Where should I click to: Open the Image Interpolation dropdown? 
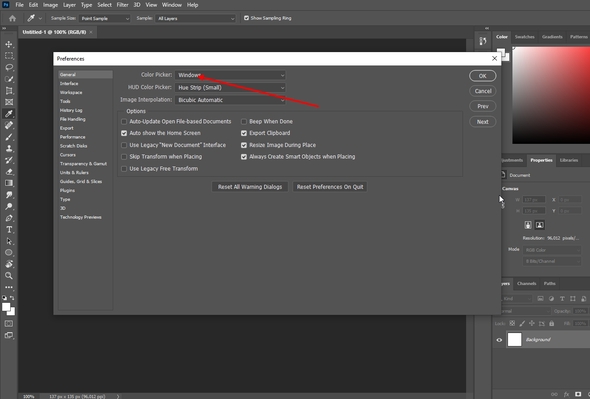[230, 100]
